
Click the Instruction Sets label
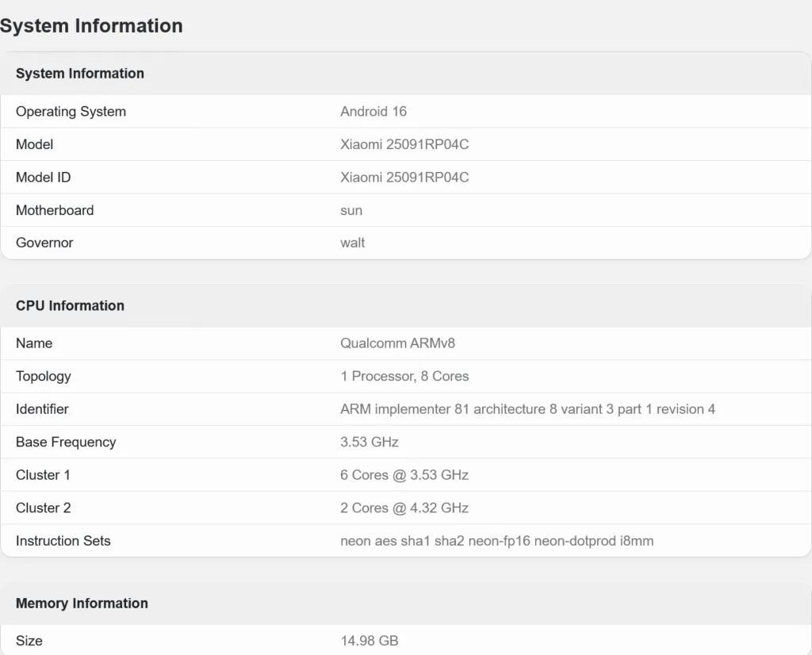63,541
